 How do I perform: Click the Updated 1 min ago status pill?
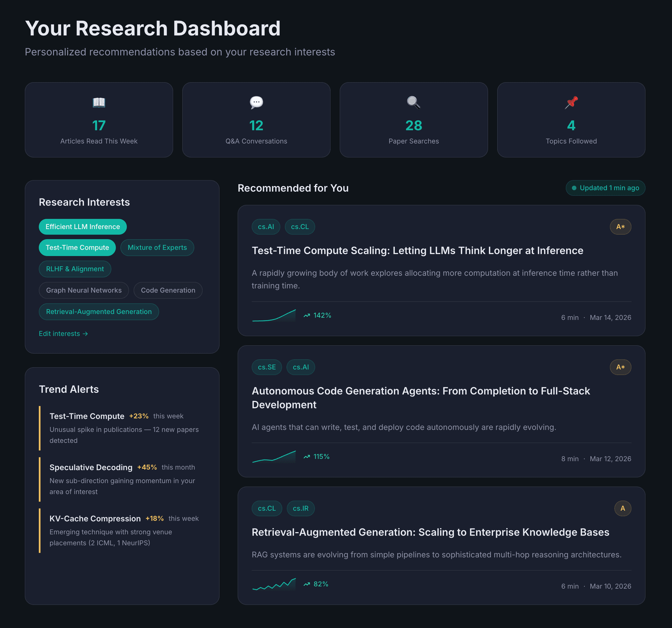click(605, 188)
